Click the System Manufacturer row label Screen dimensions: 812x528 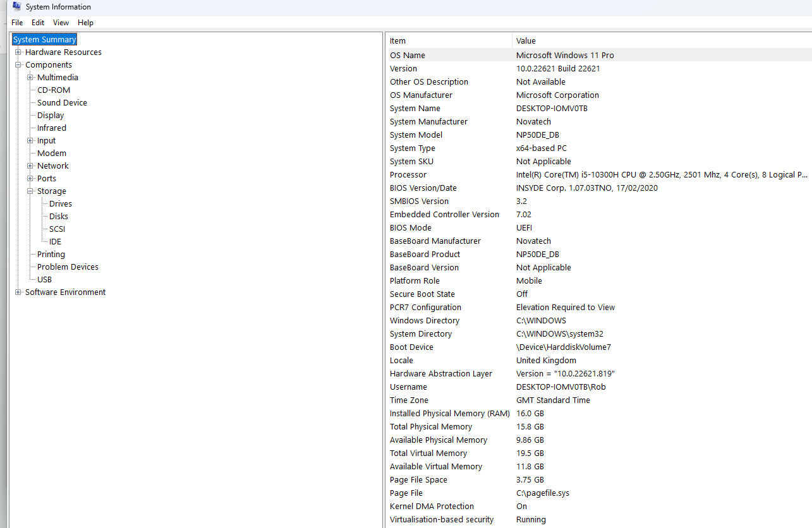click(x=428, y=122)
